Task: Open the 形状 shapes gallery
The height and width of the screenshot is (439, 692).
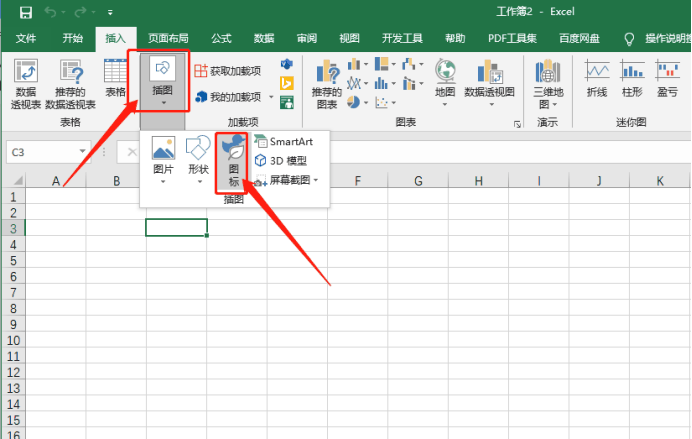Action: coord(198,160)
